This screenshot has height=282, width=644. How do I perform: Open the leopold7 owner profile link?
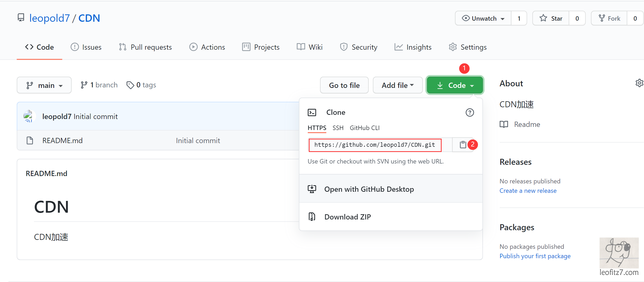[x=49, y=18]
